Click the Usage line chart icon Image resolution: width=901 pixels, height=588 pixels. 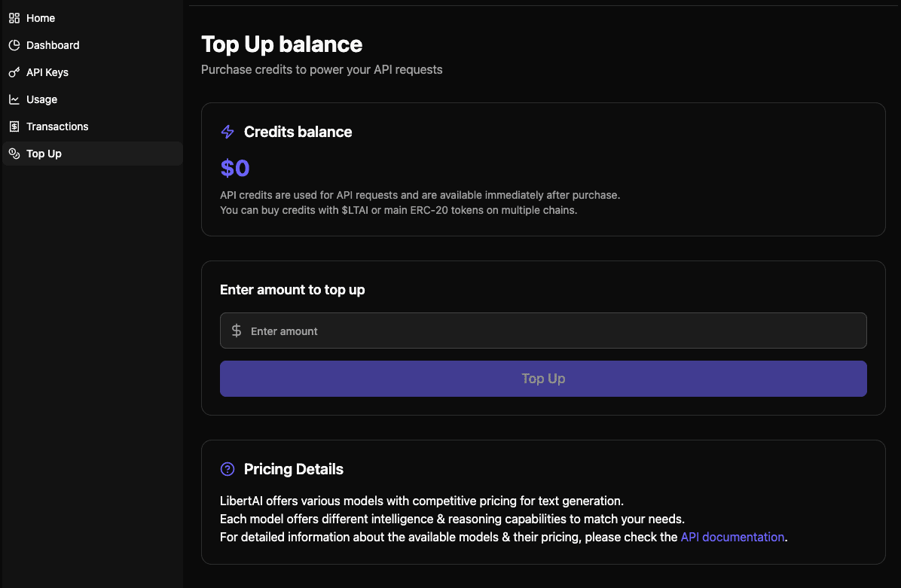tap(14, 99)
